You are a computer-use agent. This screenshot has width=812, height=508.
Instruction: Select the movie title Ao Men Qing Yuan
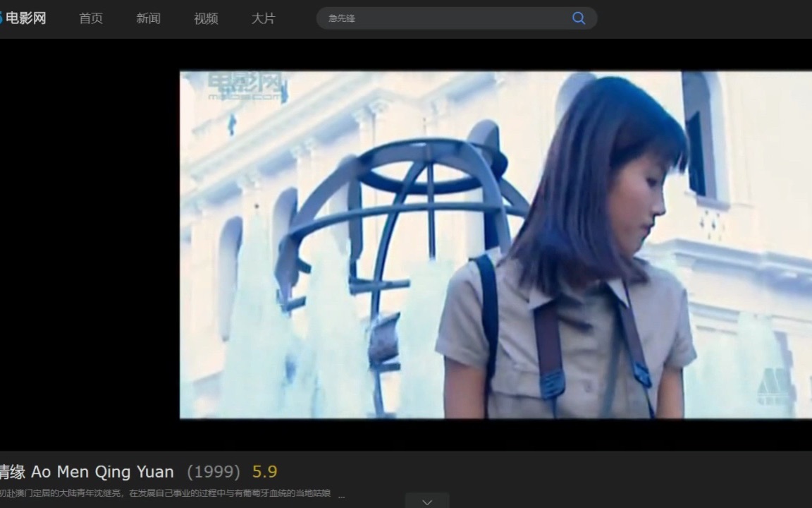[x=87, y=472]
